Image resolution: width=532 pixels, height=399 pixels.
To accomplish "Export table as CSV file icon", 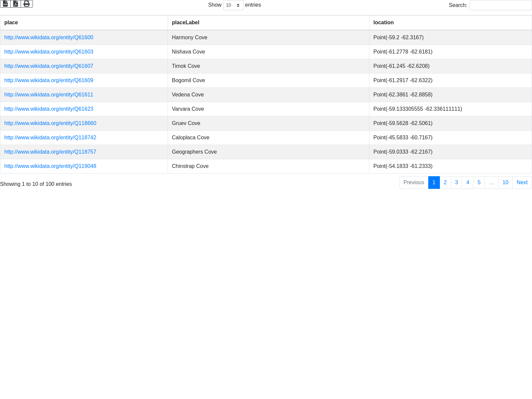I will coord(5,4).
